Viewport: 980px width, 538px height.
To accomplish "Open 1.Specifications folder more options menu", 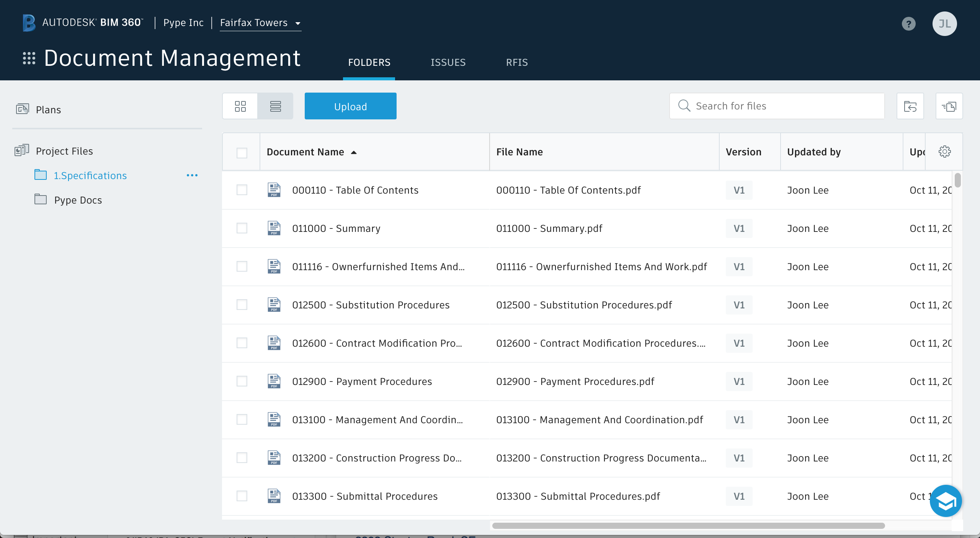I will point(192,175).
